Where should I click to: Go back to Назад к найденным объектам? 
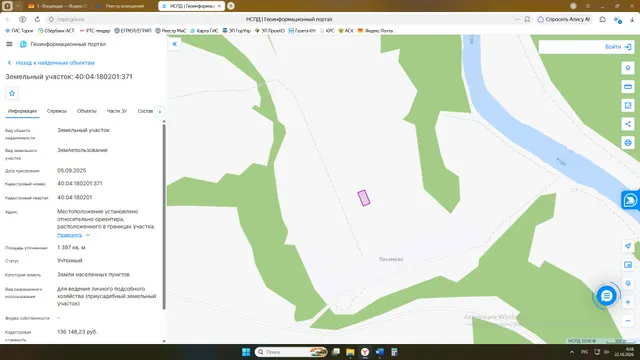point(51,63)
